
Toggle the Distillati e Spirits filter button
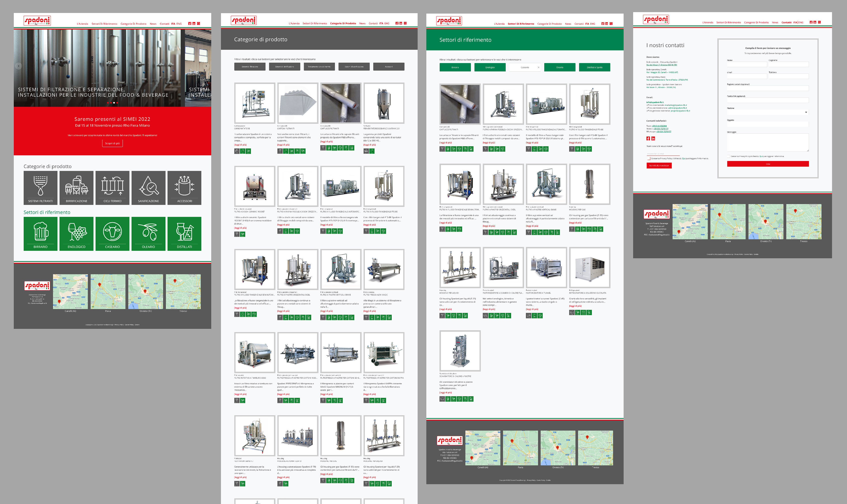(x=594, y=67)
